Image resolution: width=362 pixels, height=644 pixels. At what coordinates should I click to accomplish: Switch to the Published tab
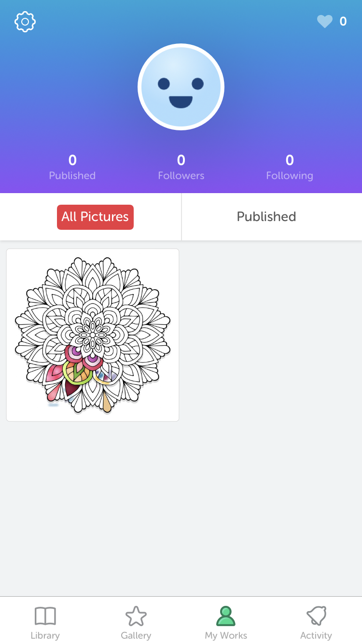[x=266, y=217]
